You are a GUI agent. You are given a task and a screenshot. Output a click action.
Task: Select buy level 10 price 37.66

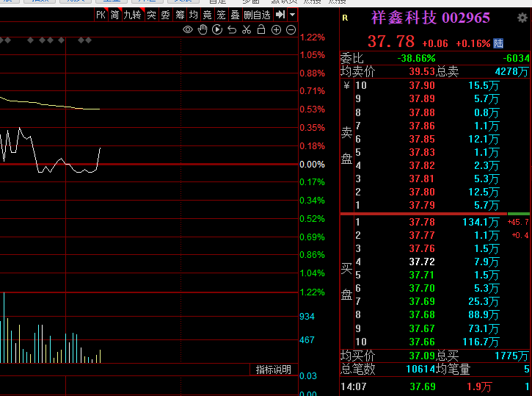(x=422, y=342)
